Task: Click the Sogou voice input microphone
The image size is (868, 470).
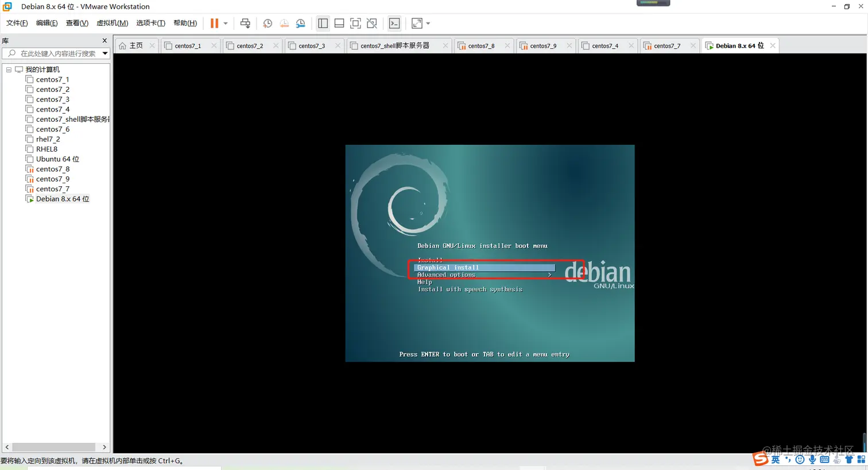Action: pos(812,460)
